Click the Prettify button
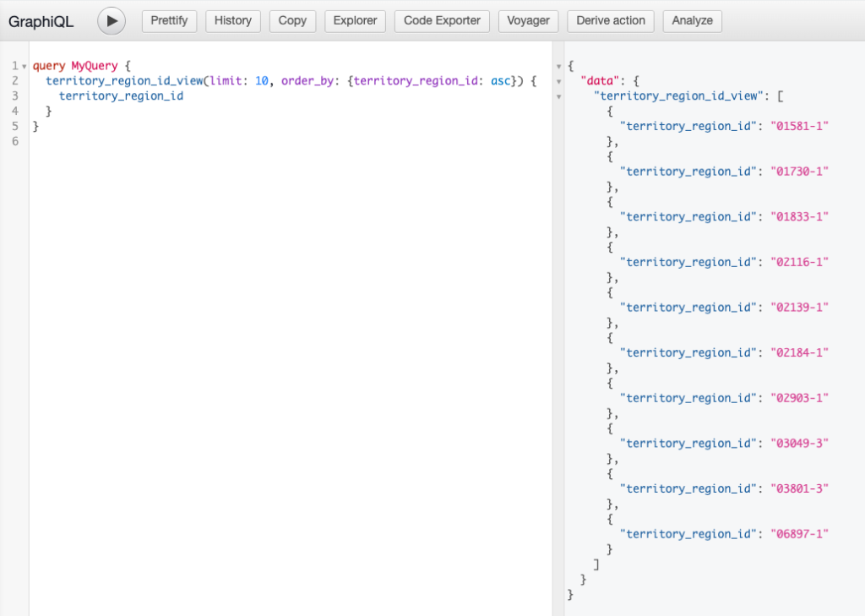865x616 pixels. click(x=169, y=21)
